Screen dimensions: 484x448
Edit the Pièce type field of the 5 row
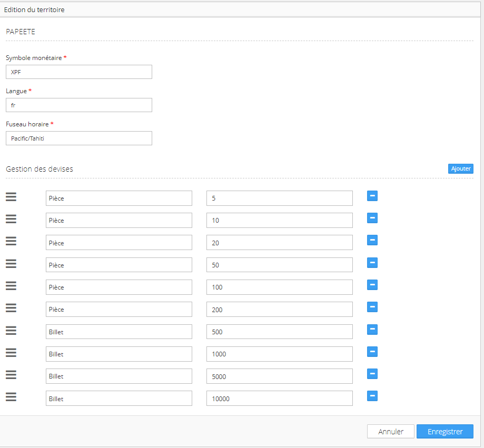click(118, 198)
